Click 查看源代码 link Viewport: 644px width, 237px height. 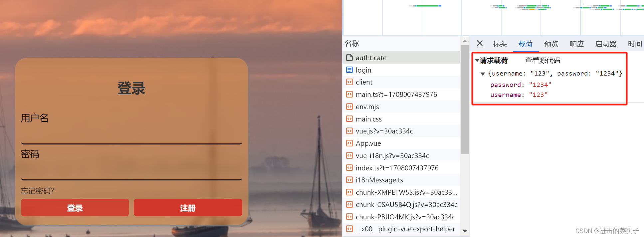click(x=542, y=61)
